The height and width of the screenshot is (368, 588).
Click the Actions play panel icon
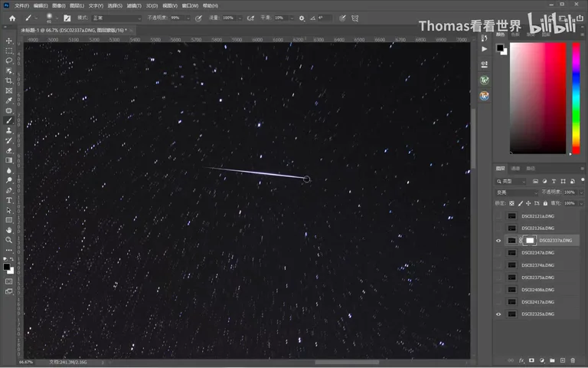pyautogui.click(x=484, y=49)
